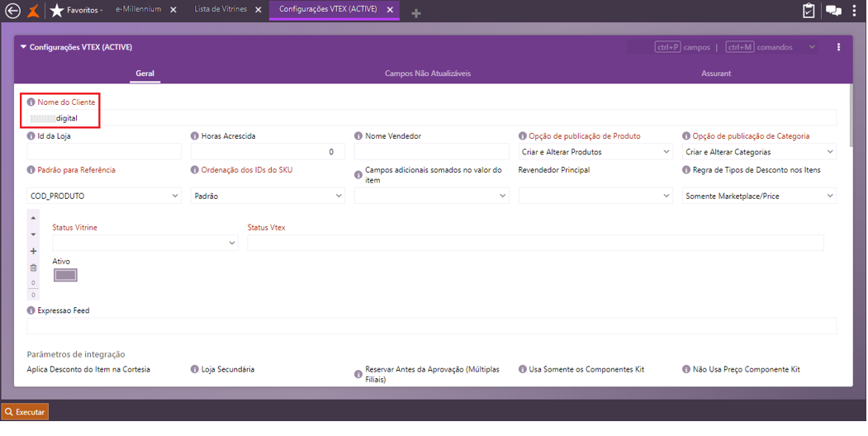Focus the Status Vtex input field

coord(535,243)
